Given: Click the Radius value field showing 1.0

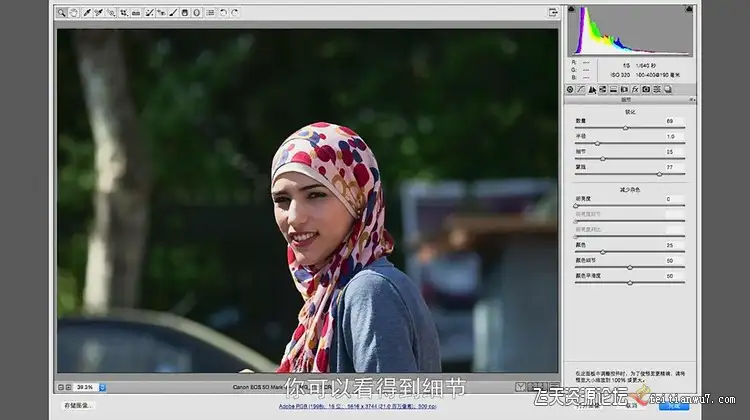Looking at the screenshot, I should point(674,136).
